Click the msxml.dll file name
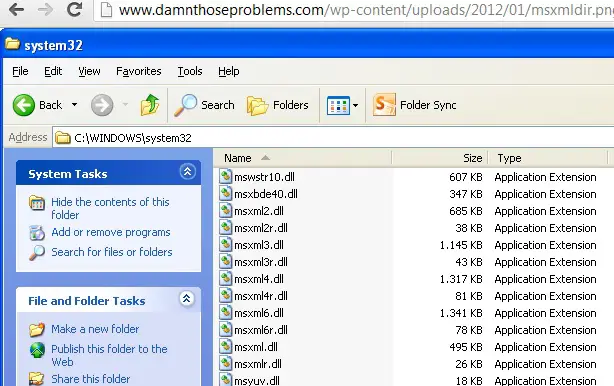Image resolution: width=614 pixels, height=386 pixels. click(256, 347)
